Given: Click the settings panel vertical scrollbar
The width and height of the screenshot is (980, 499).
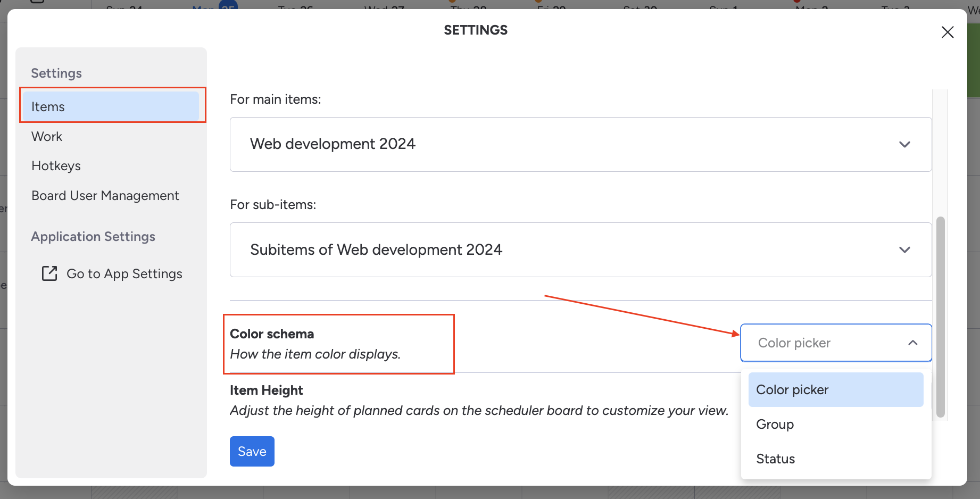Looking at the screenshot, I should click(x=940, y=317).
